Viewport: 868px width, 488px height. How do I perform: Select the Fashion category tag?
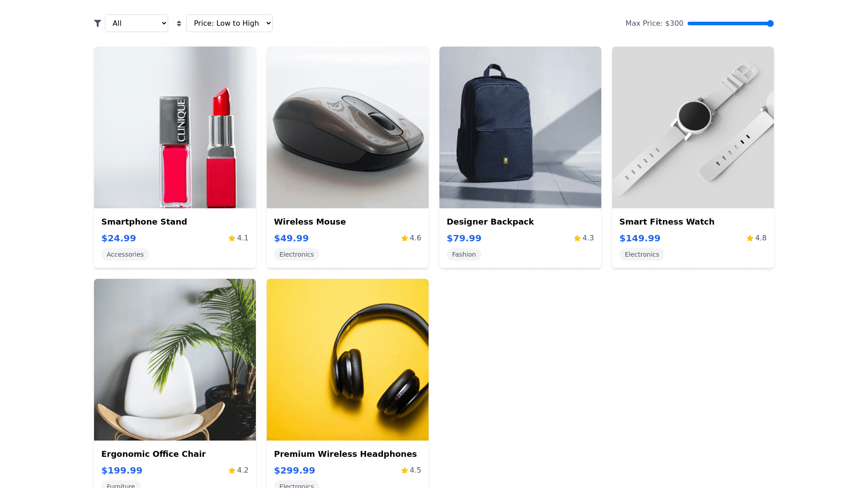tap(464, 254)
